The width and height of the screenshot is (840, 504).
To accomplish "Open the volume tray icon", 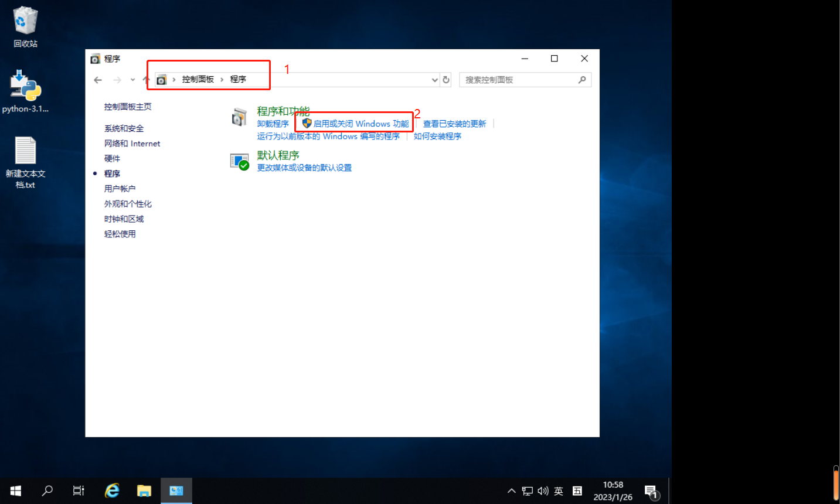I will [x=543, y=491].
